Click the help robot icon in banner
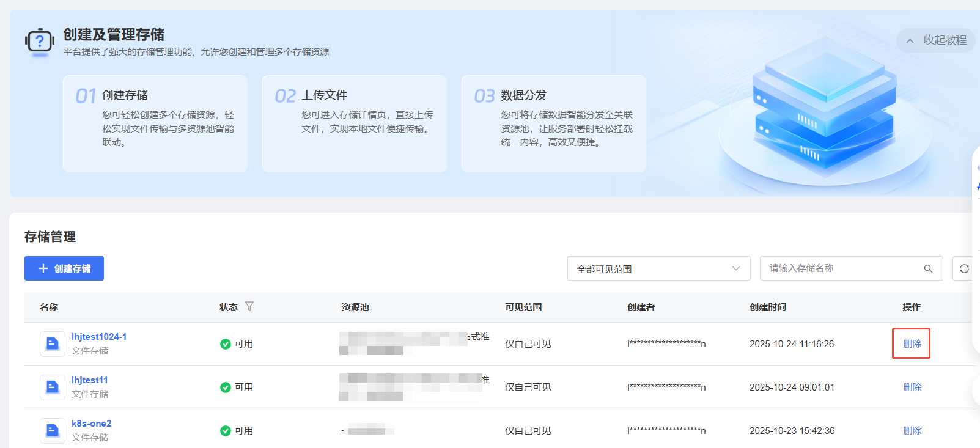 (x=40, y=42)
